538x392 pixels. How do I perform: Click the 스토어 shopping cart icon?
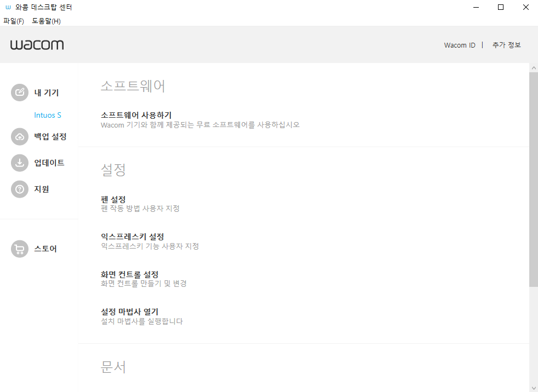coord(20,249)
